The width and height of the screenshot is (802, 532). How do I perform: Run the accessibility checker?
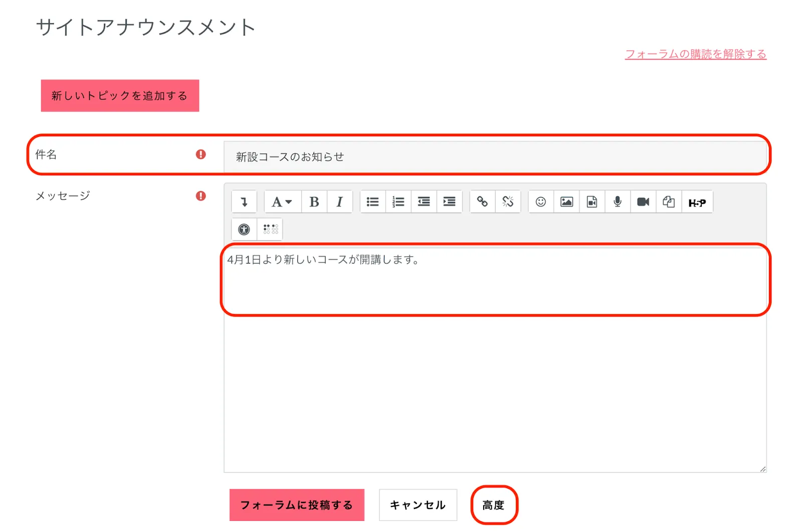[244, 229]
